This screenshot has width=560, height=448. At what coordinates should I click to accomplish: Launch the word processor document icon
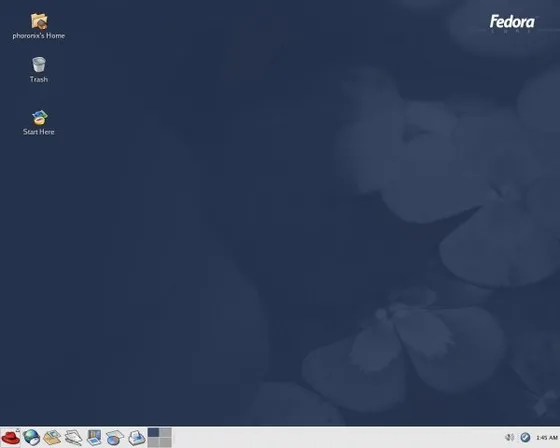(74, 438)
